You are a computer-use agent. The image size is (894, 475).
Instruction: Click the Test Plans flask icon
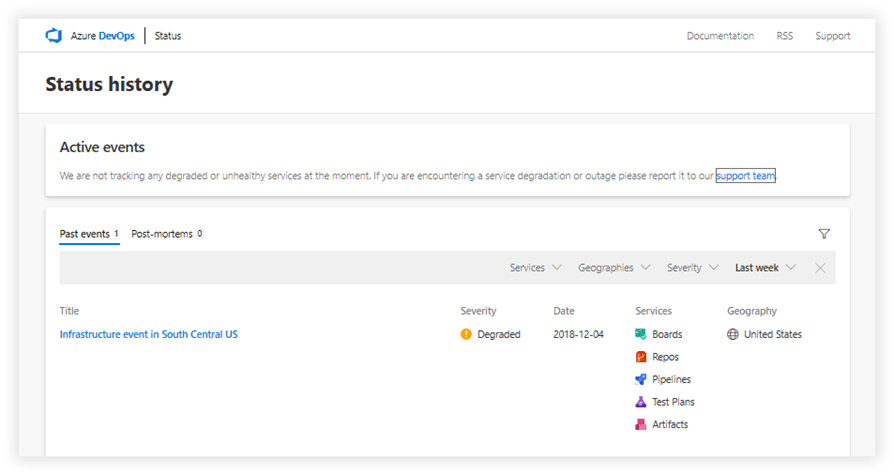(641, 402)
